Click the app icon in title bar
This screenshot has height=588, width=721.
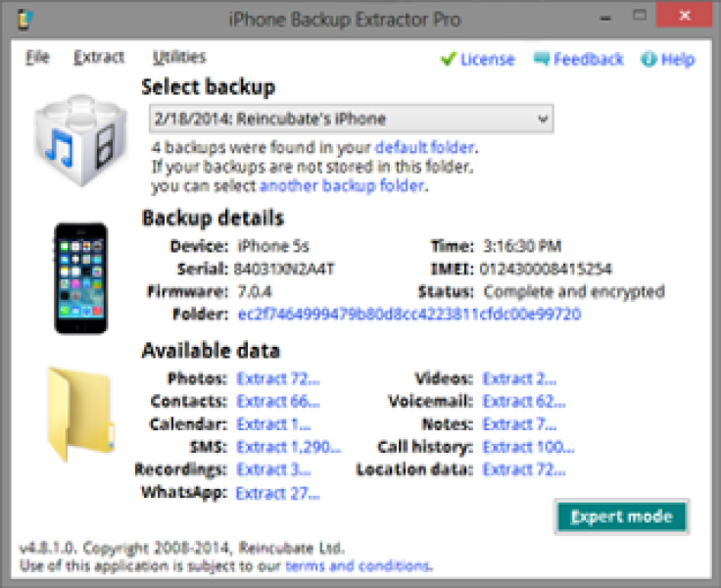coord(25,20)
